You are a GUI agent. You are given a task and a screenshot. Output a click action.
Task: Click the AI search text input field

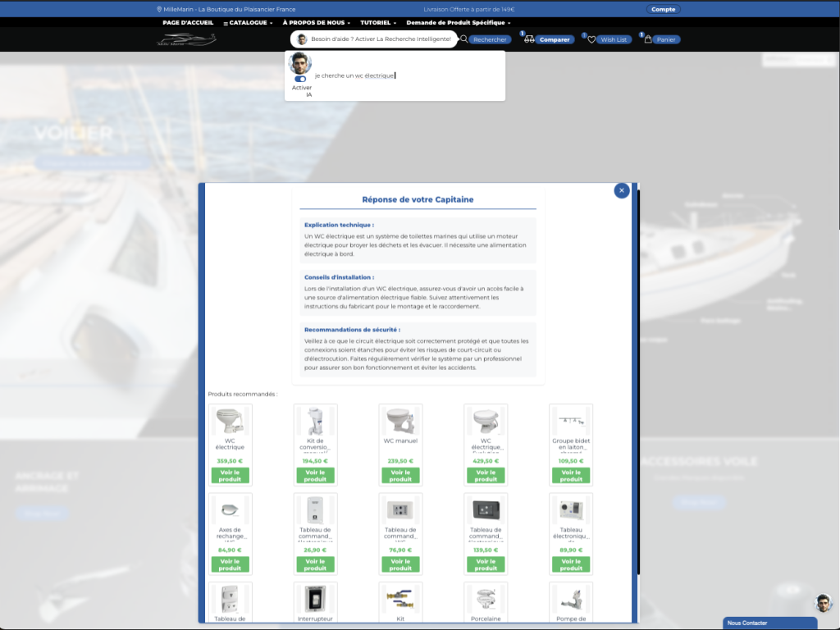tap(407, 75)
